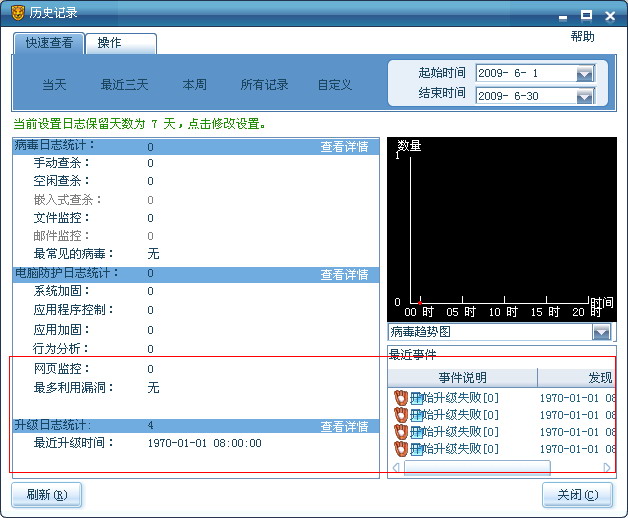Click the green log retention settings text
Screen dimensions: 628x518
(139, 124)
